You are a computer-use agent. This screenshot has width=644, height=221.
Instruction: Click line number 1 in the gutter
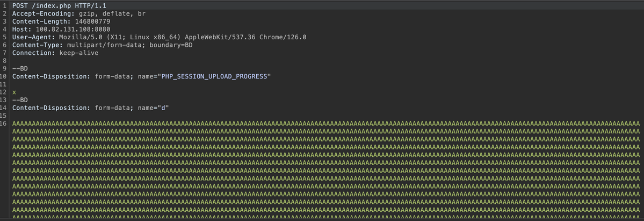(x=5, y=6)
